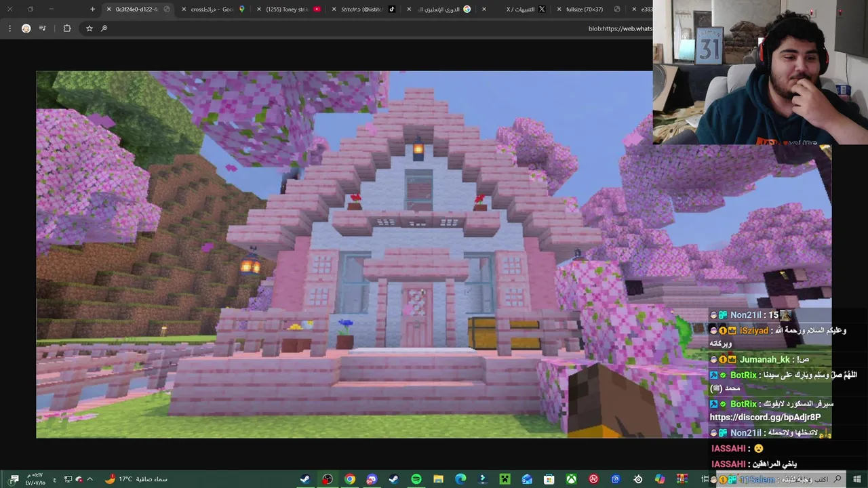Open the weather widget showing 17°C
868x488 pixels.
click(x=136, y=479)
